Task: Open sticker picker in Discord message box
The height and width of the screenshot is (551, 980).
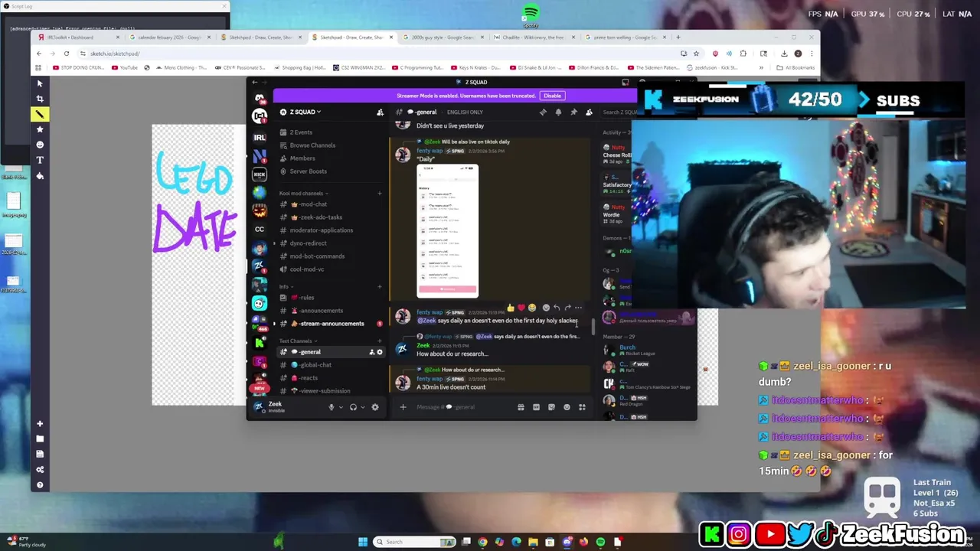Action: pos(551,407)
